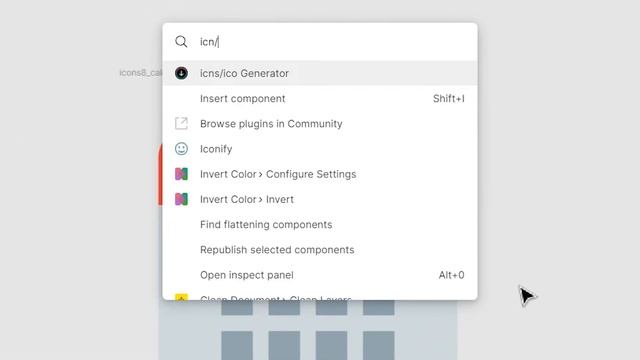Click the Invert Color Configure Settings icon
The height and width of the screenshot is (360, 640).
pyautogui.click(x=181, y=174)
